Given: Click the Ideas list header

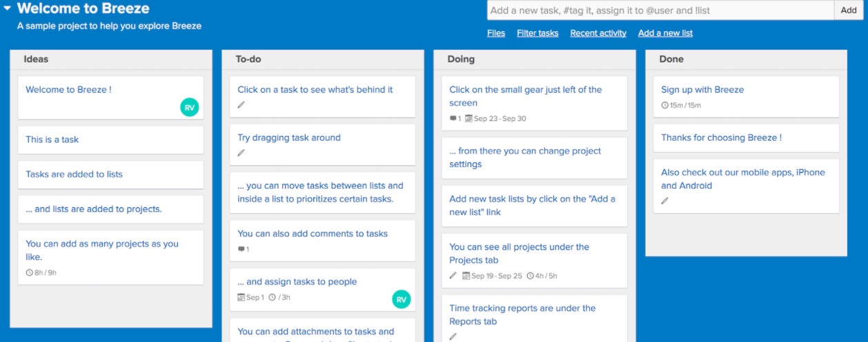Looking at the screenshot, I should pyautogui.click(x=110, y=59).
